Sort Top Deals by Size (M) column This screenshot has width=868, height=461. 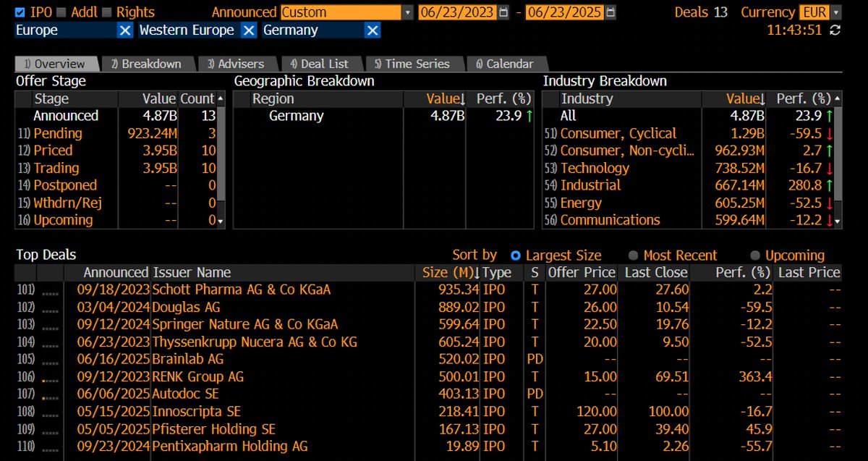pyautogui.click(x=448, y=273)
